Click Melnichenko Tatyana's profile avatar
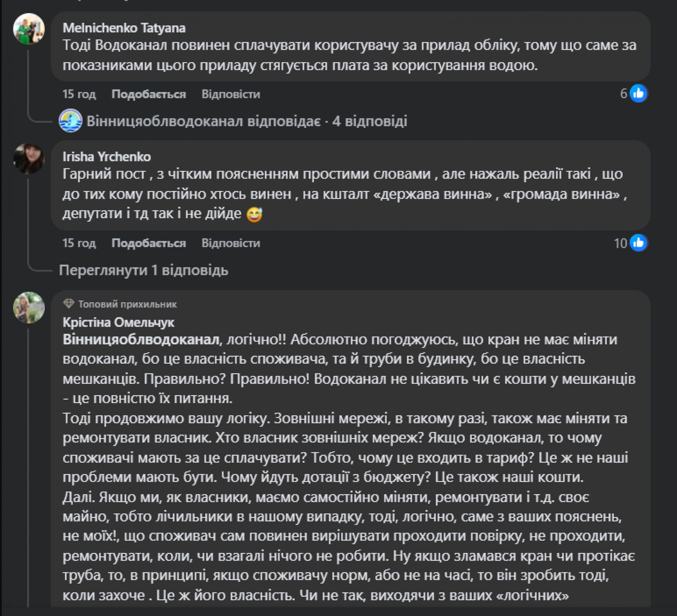 (29, 29)
